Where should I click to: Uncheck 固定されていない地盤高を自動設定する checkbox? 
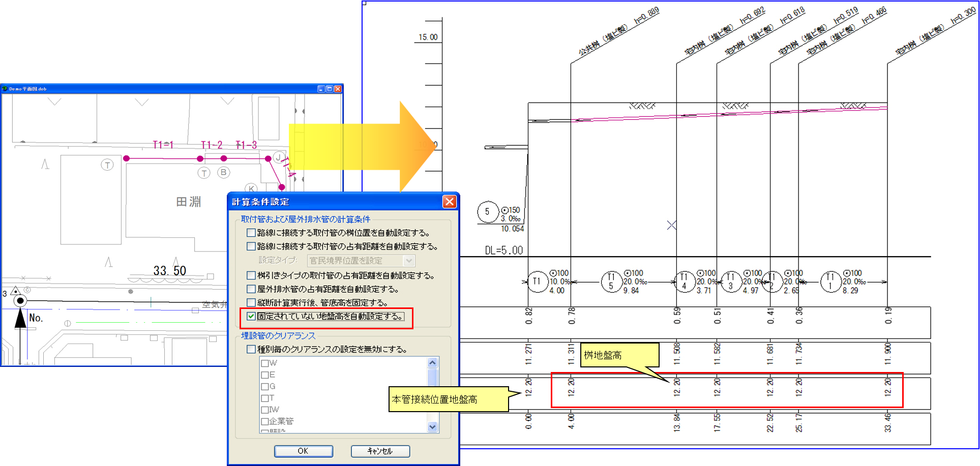tap(251, 316)
